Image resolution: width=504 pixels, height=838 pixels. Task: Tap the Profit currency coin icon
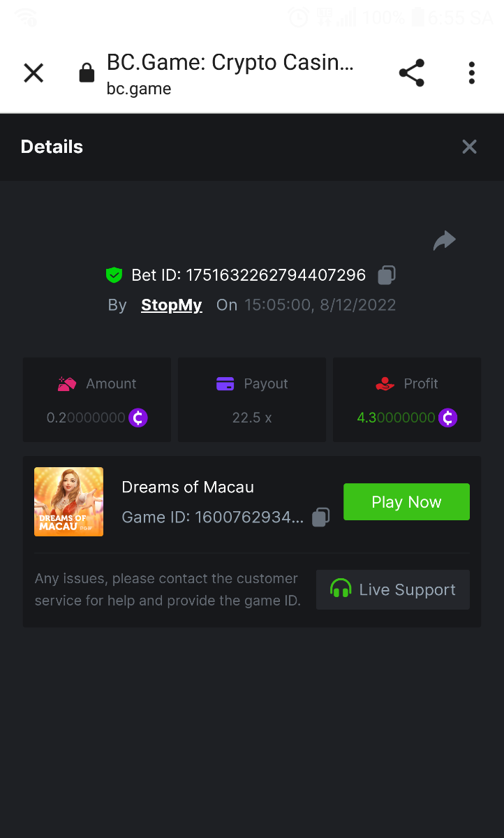(x=447, y=418)
